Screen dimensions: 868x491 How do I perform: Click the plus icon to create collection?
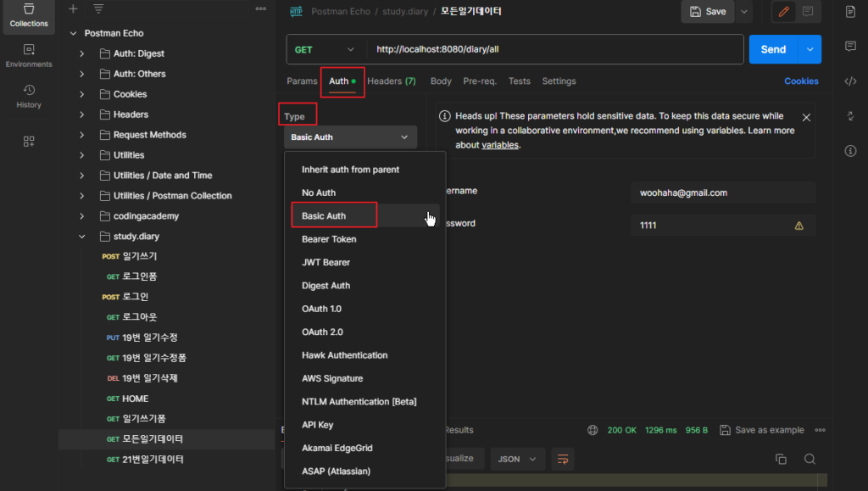click(73, 8)
